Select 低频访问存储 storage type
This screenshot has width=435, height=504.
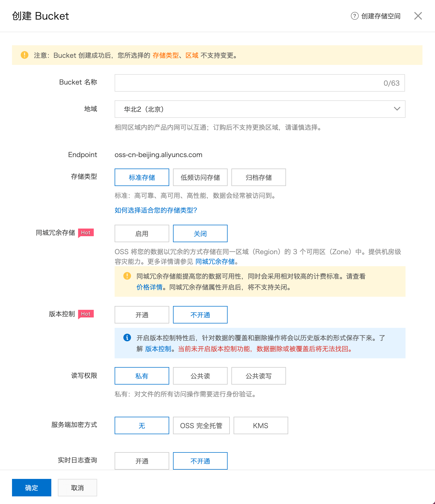tap(200, 178)
